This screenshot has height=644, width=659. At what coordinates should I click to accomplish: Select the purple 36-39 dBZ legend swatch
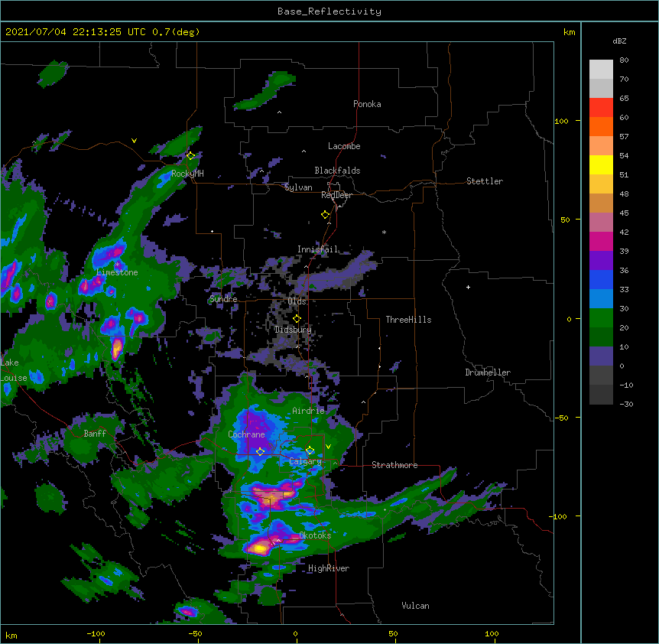(x=601, y=261)
